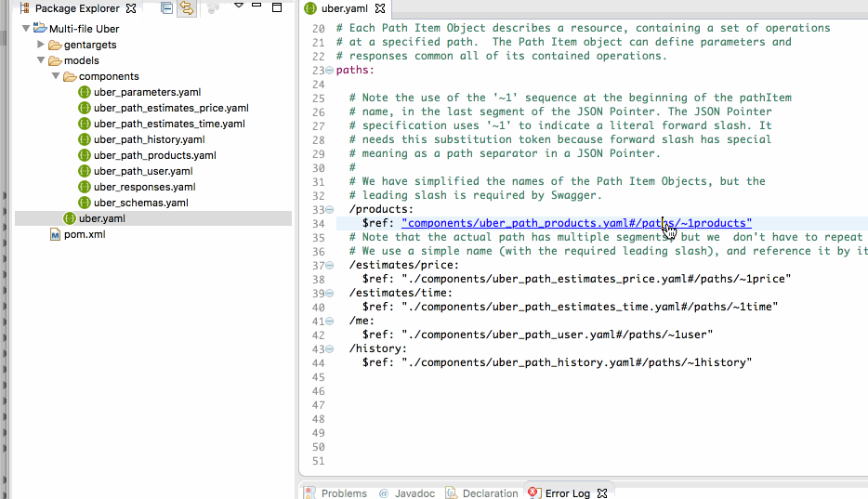This screenshot has width=868, height=499.
Task: Open the Declaration tab
Action: click(x=490, y=492)
